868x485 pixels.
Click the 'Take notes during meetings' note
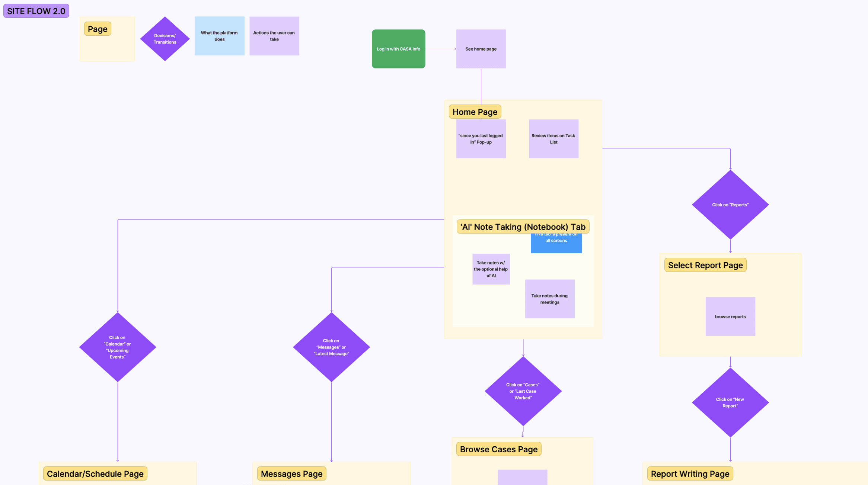point(549,299)
